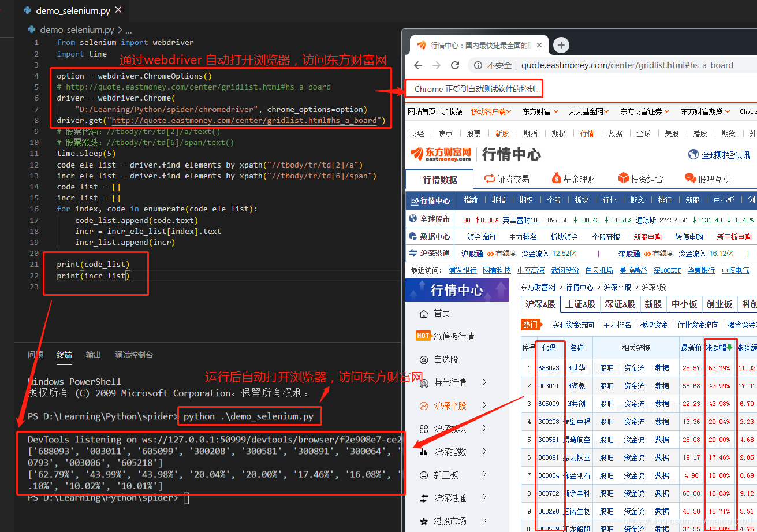Click the star icon beside 自选股
Screen dimensions: 757x532
[424, 359]
